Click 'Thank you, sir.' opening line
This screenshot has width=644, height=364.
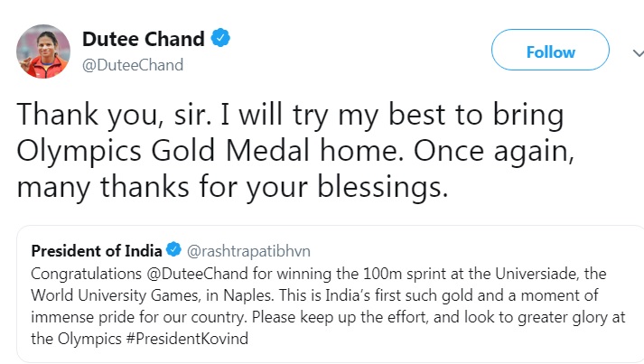coord(114,115)
